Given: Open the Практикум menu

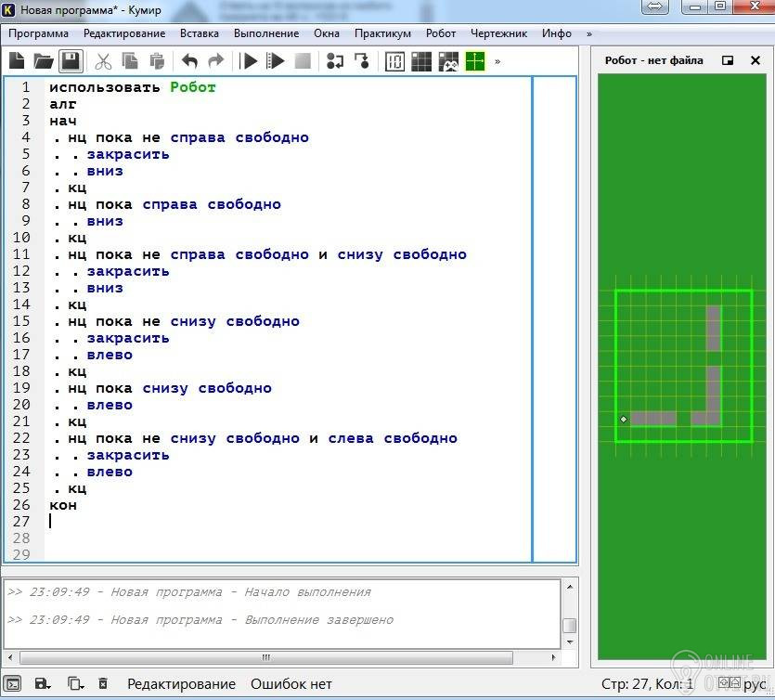Looking at the screenshot, I should point(382,33).
